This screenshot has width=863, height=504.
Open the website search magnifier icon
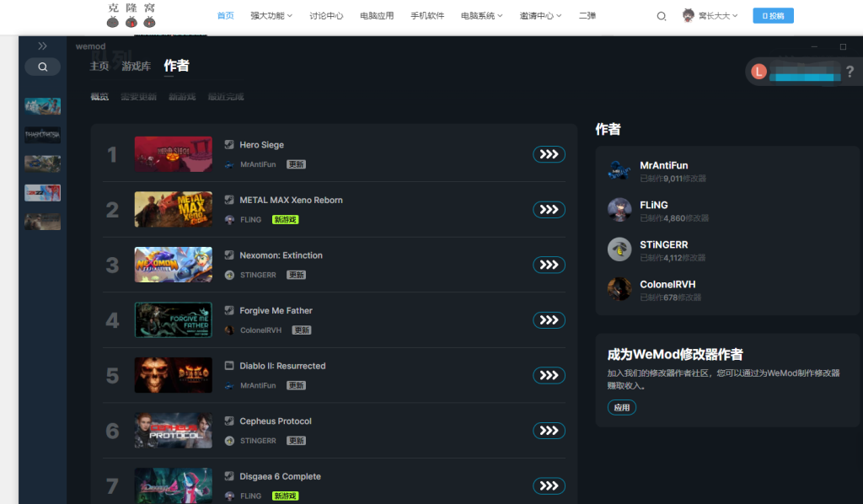tap(662, 16)
